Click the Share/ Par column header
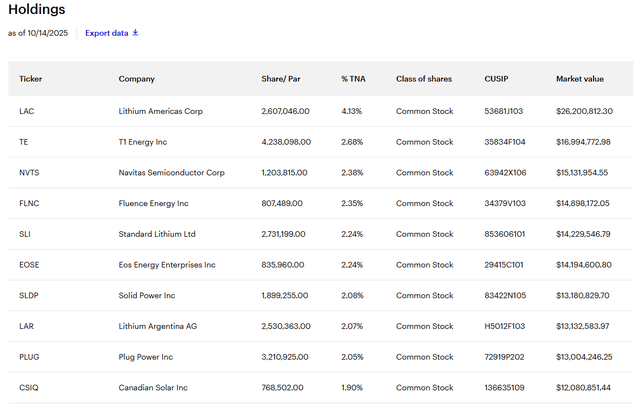The height and width of the screenshot is (411, 640). [x=281, y=79]
